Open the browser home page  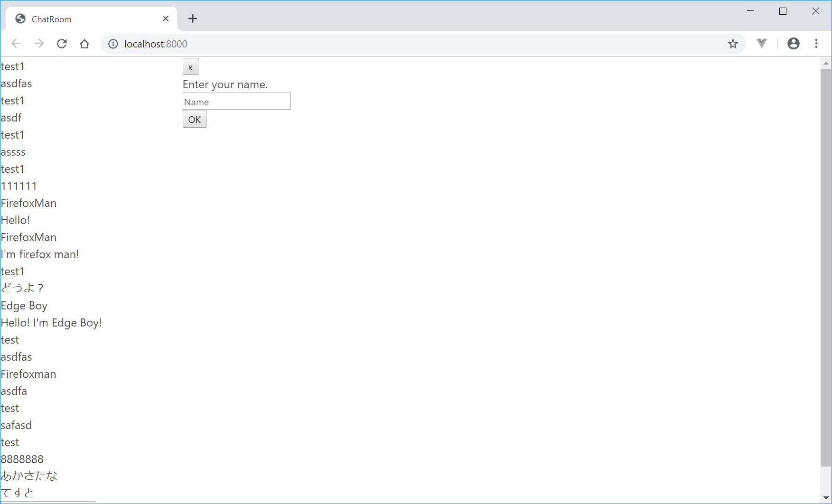[84, 44]
